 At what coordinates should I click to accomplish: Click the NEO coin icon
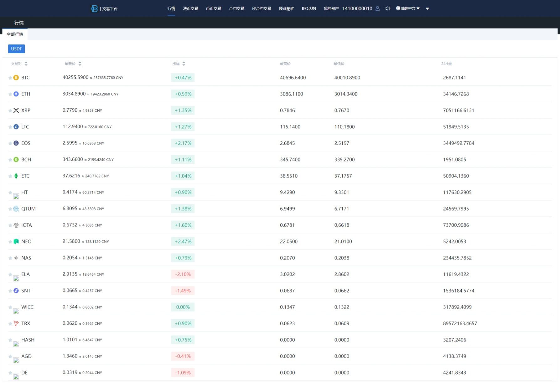(16, 241)
